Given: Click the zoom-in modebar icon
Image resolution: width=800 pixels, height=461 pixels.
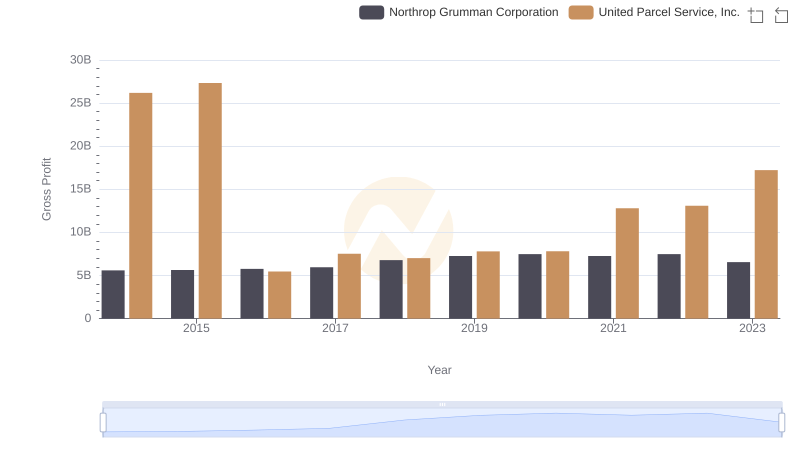Looking at the screenshot, I should click(756, 15).
